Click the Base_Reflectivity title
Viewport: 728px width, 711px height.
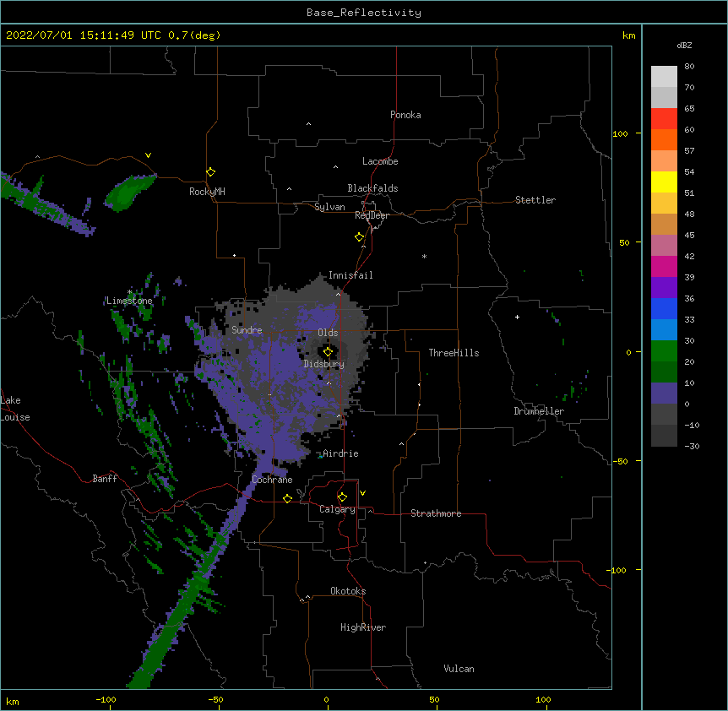click(364, 13)
